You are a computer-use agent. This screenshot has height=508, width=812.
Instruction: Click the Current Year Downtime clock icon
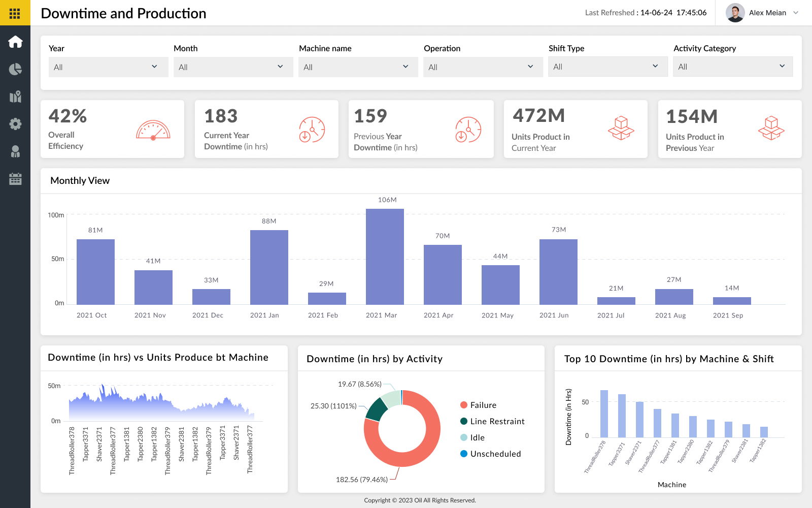tap(312, 130)
